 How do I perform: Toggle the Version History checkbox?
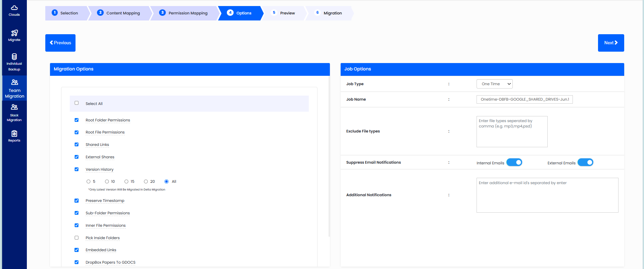point(77,169)
